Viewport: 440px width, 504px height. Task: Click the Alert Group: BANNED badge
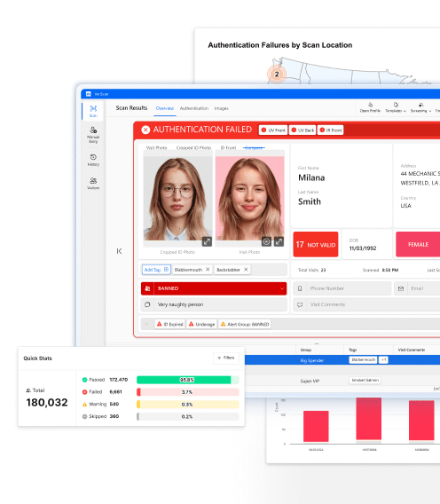point(245,324)
